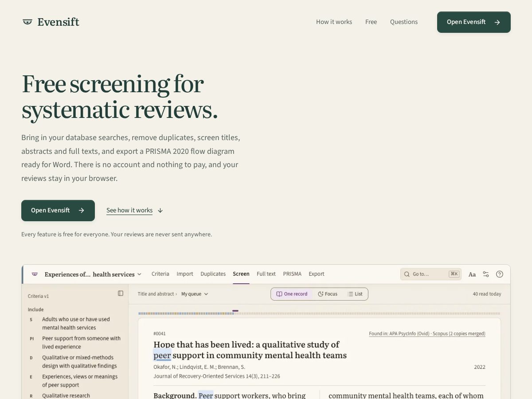Click the arrow icon on the hero Open Evensift button
The image size is (532, 399).
point(82,211)
